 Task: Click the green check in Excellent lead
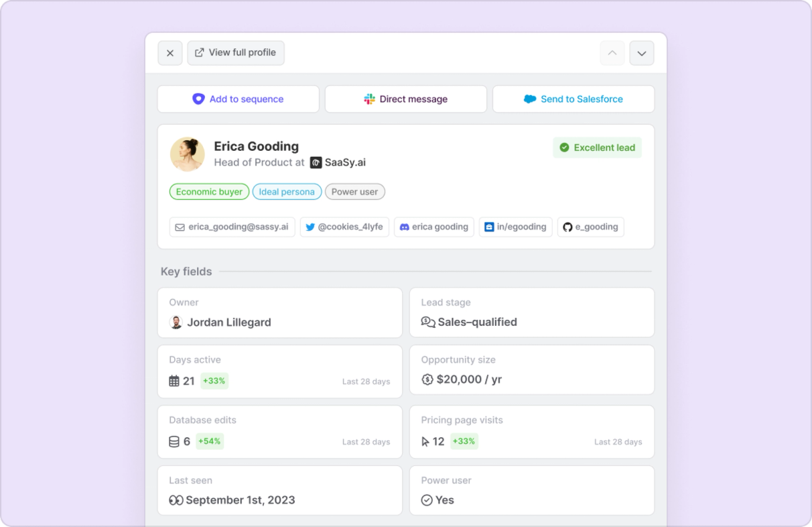click(x=564, y=148)
